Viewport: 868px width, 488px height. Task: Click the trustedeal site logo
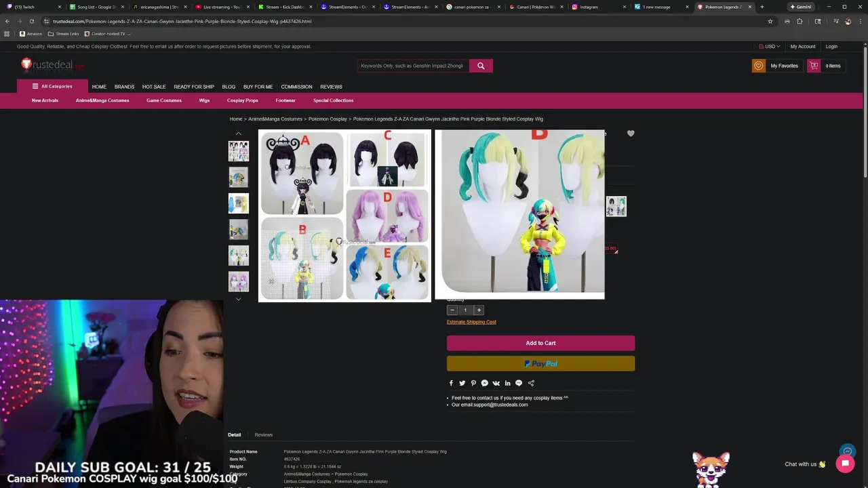[x=52, y=64]
